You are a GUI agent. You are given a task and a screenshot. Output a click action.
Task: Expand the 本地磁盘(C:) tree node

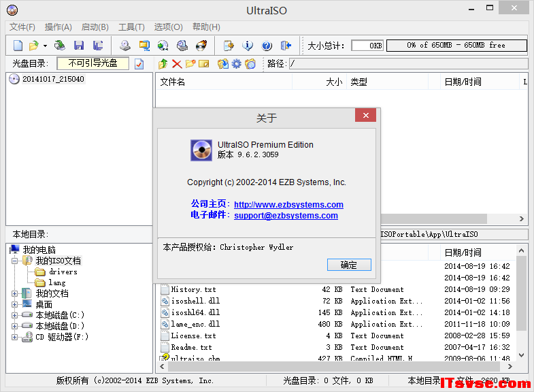pyautogui.click(x=15, y=315)
